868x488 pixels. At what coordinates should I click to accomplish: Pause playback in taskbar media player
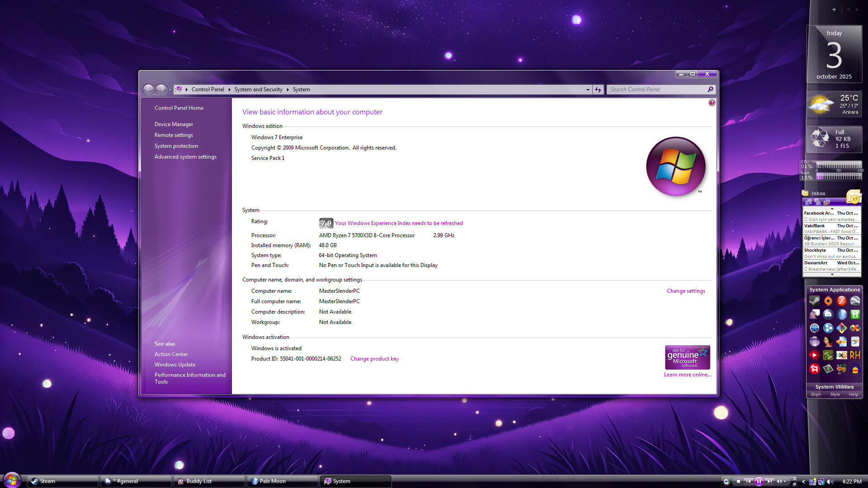(x=759, y=482)
